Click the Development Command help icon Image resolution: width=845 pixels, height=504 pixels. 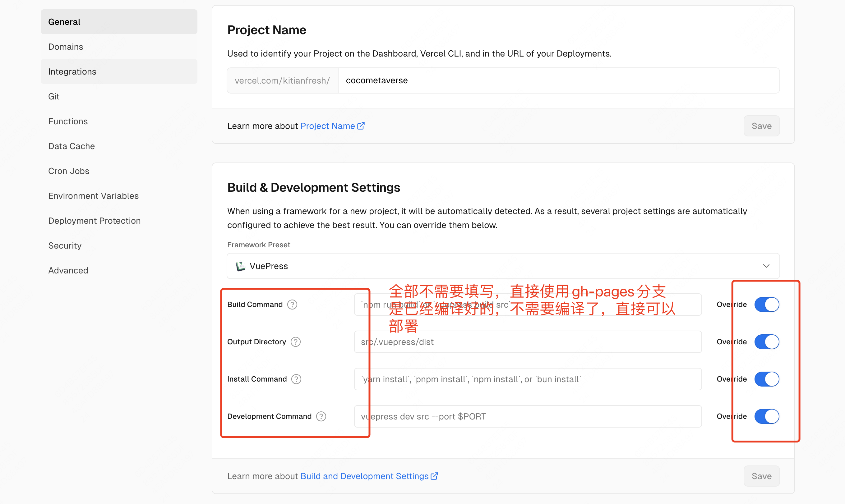(321, 417)
